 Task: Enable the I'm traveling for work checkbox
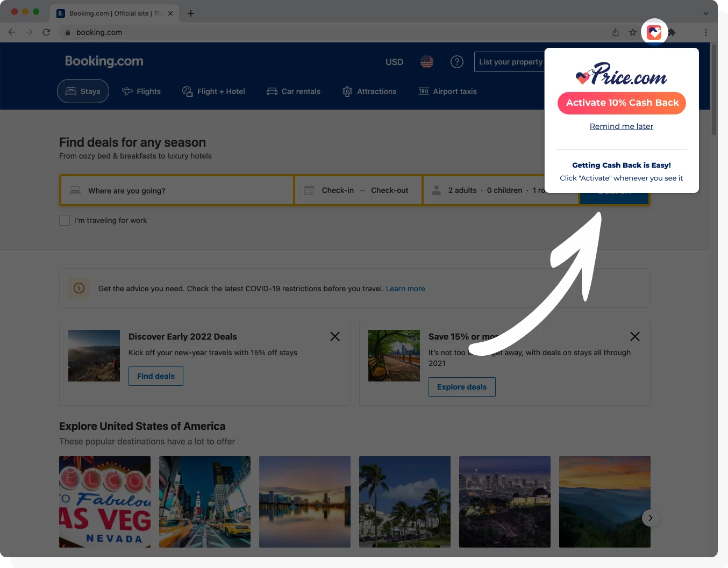point(65,220)
